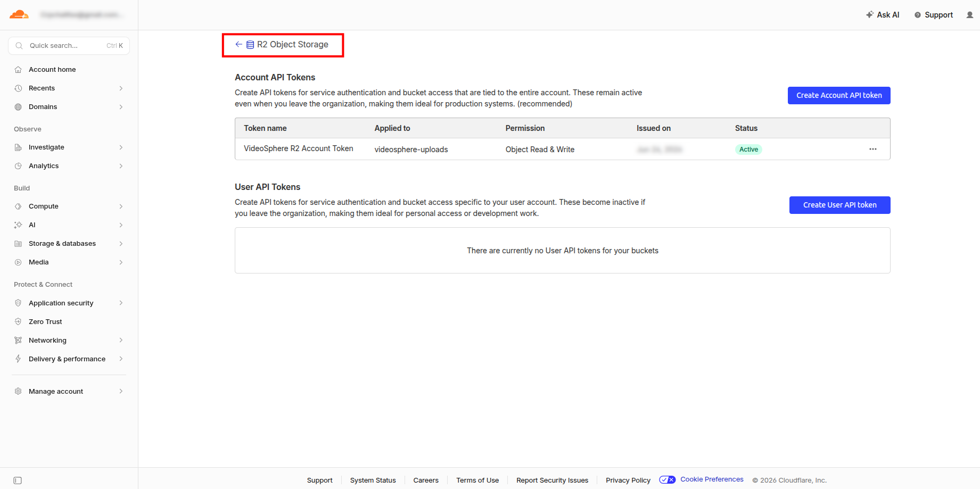This screenshot has width=980, height=489.
Task: Click the Issued on column header
Action: click(654, 128)
